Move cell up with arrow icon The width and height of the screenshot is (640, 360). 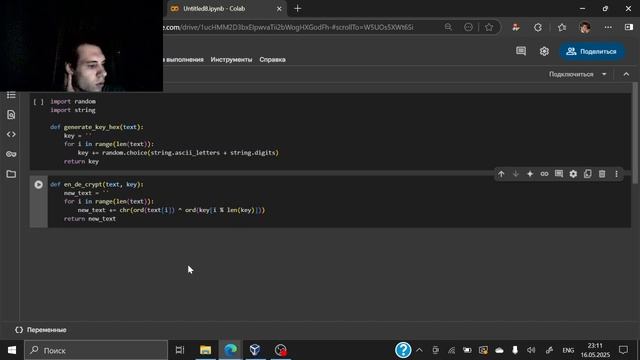pos(501,174)
